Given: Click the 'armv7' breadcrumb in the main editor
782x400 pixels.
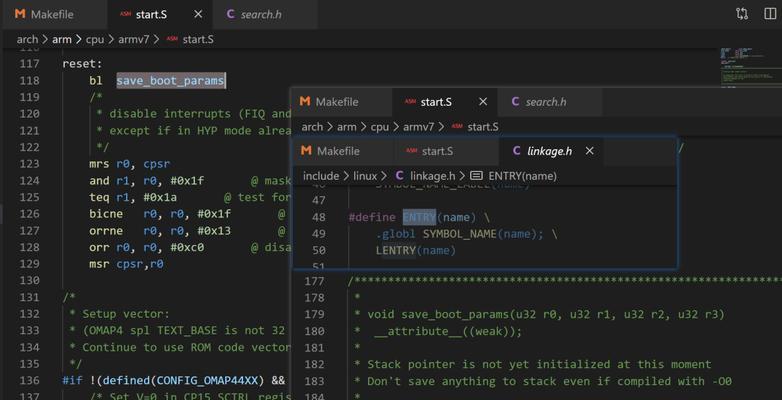Looking at the screenshot, I should click(134, 39).
